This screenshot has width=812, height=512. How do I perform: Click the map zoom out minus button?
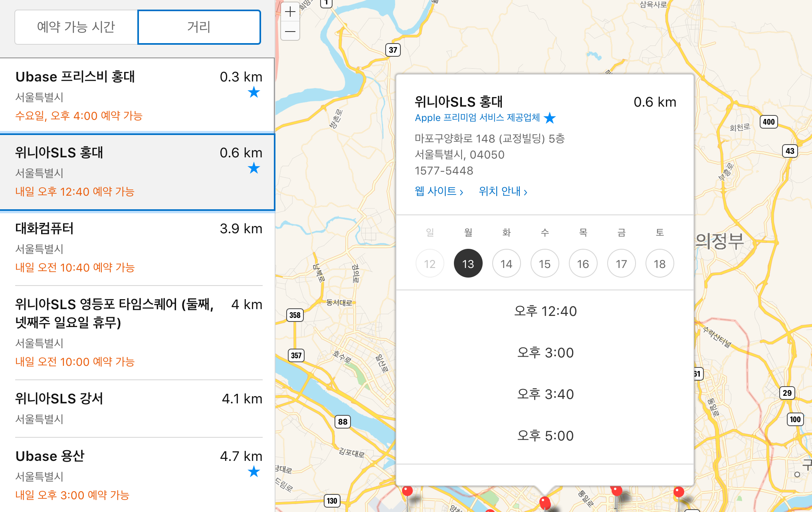pos(290,31)
